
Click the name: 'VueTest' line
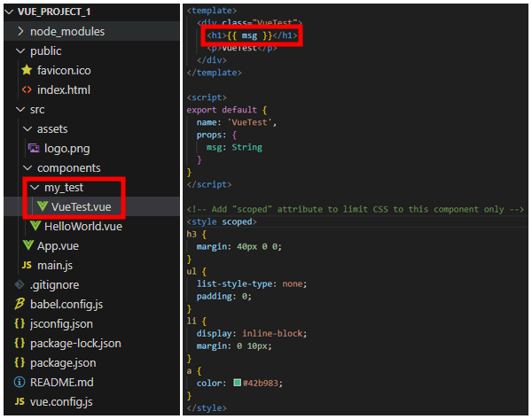pyautogui.click(x=237, y=122)
